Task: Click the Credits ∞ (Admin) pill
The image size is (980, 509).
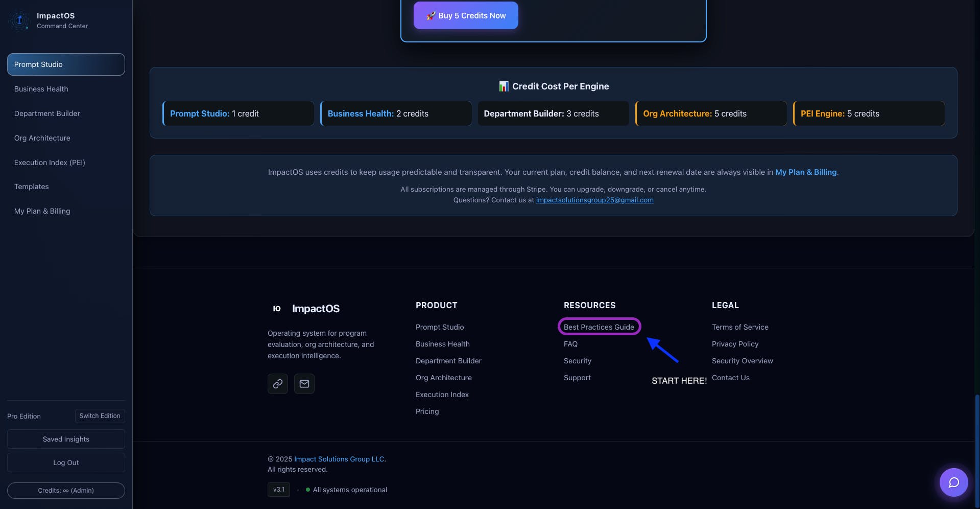Action: [x=66, y=491]
